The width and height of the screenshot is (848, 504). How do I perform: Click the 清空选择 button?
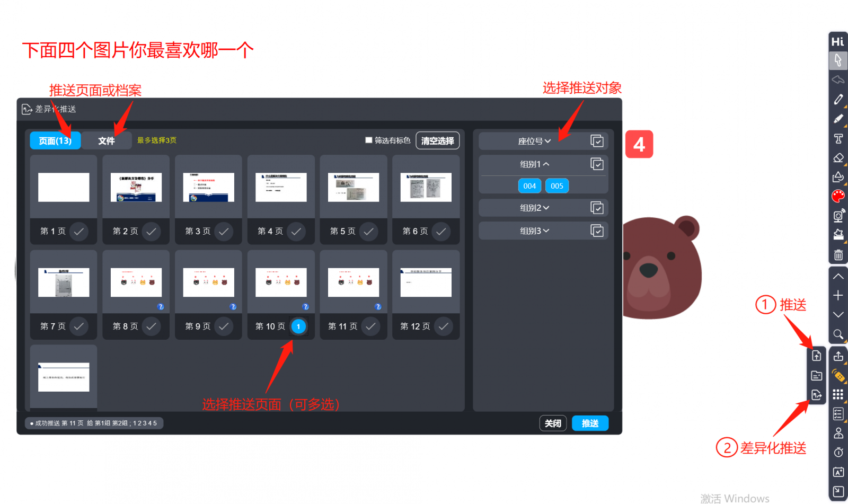click(437, 140)
